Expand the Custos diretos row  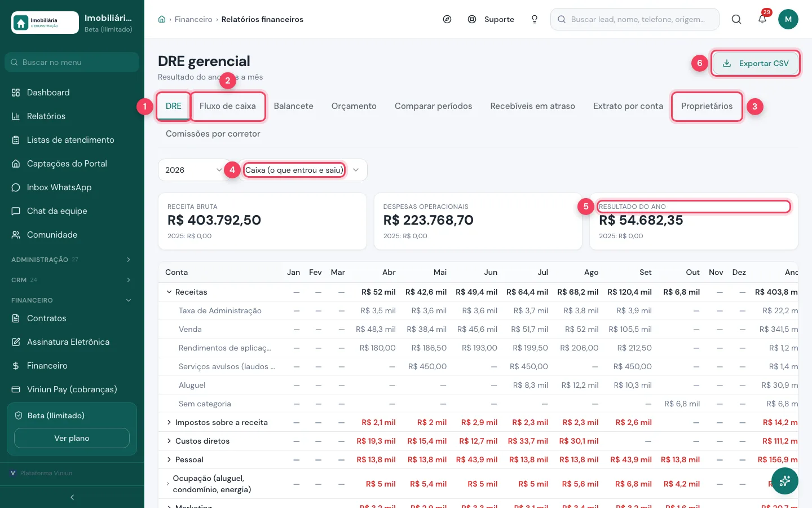coord(169,441)
